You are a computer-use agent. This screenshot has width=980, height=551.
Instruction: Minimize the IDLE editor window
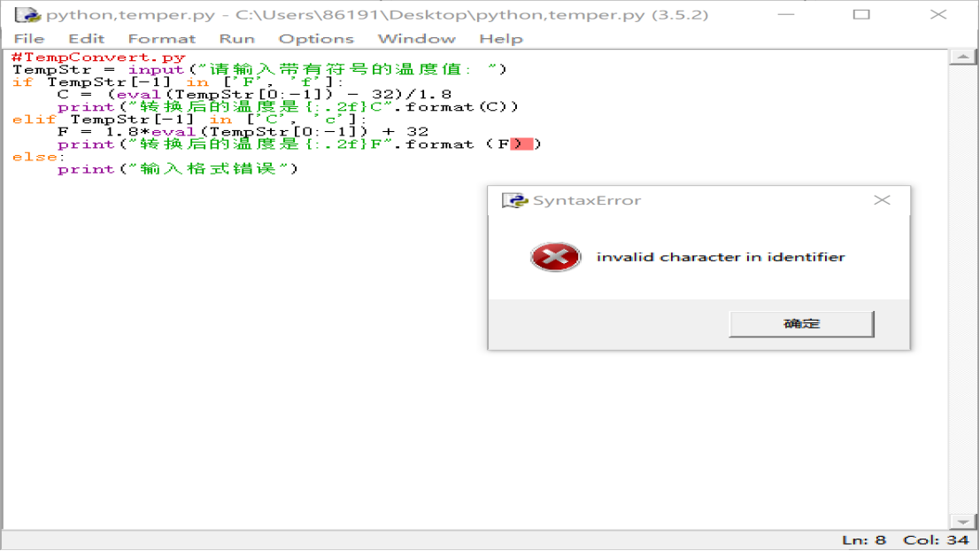pyautogui.click(x=785, y=14)
